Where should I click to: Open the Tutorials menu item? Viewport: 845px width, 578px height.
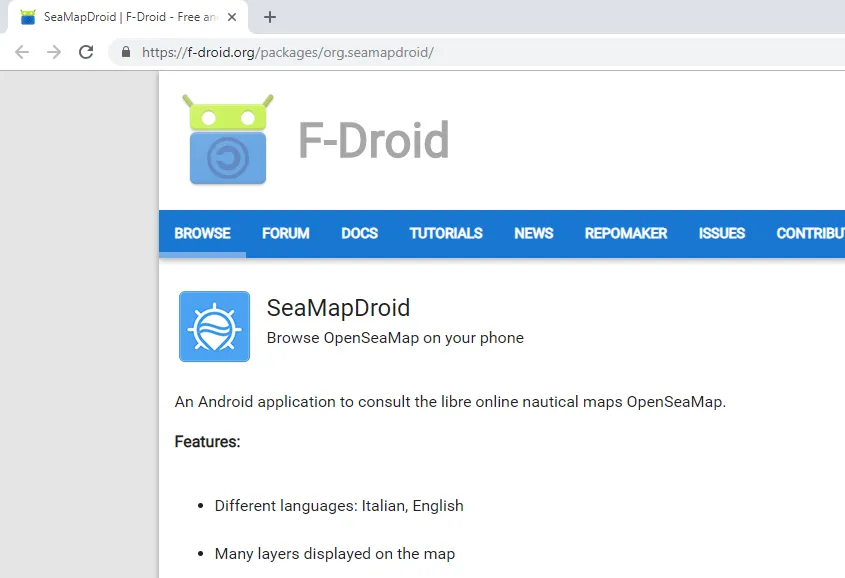click(446, 233)
